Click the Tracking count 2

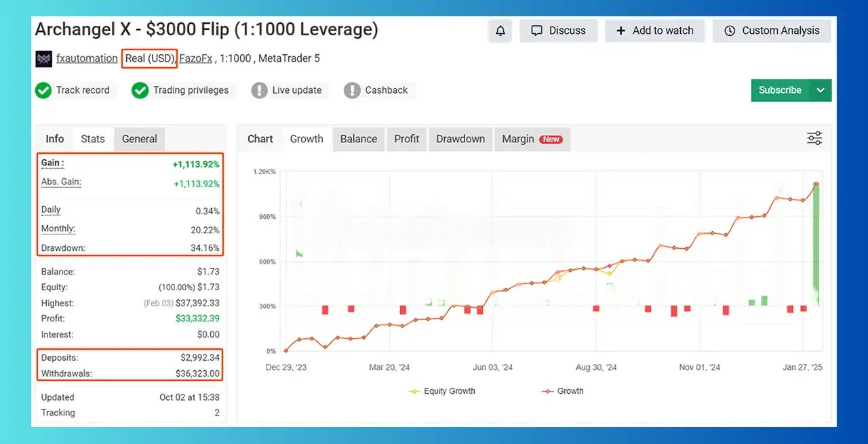[x=217, y=413]
